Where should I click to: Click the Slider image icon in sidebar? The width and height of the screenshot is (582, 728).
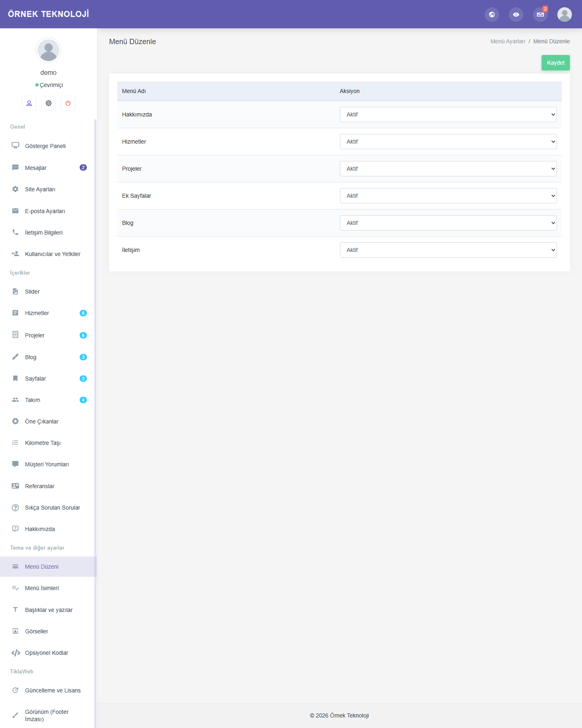tap(15, 291)
